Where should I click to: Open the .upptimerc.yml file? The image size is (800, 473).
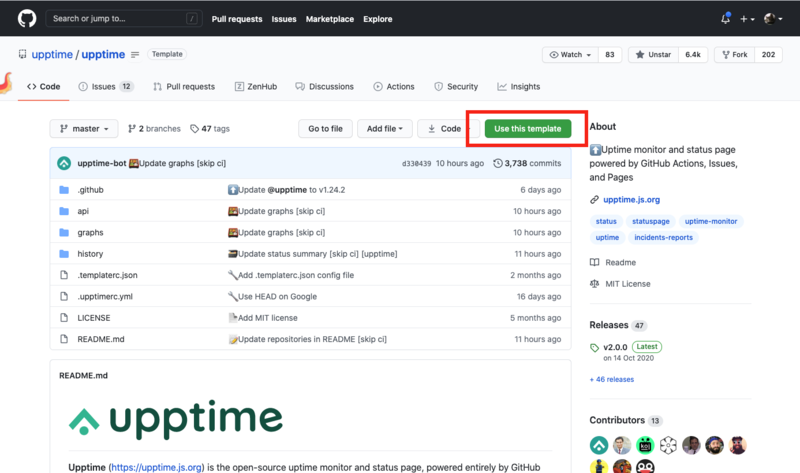pos(105,296)
